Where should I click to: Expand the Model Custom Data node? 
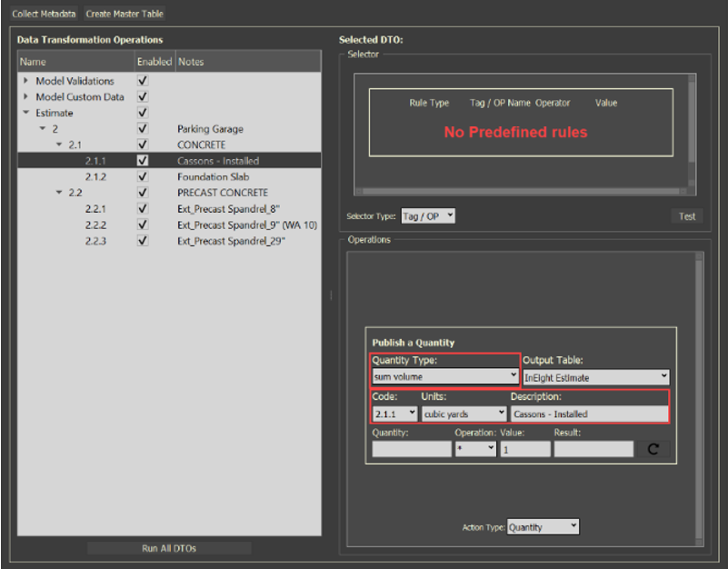click(x=25, y=97)
